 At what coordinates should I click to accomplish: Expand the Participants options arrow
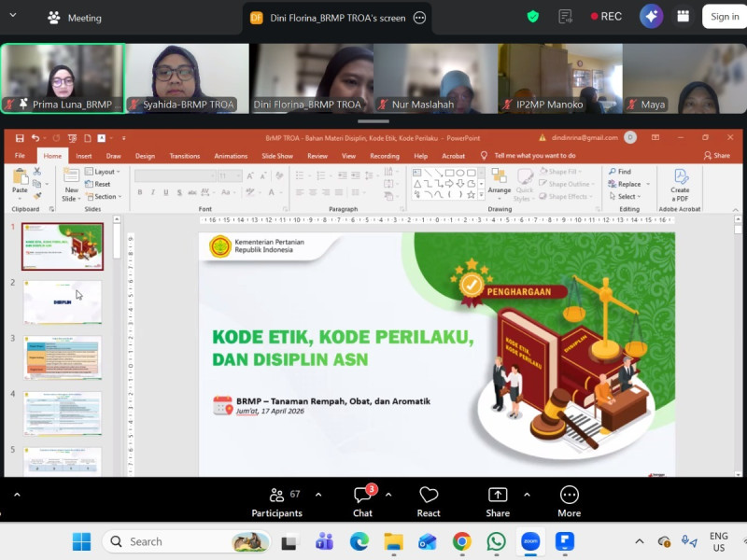pyautogui.click(x=318, y=495)
